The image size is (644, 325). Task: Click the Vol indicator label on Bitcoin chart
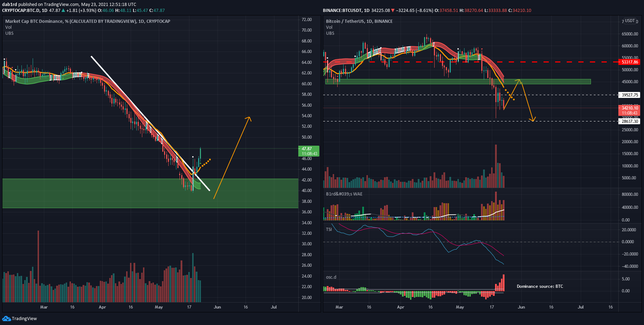329,27
